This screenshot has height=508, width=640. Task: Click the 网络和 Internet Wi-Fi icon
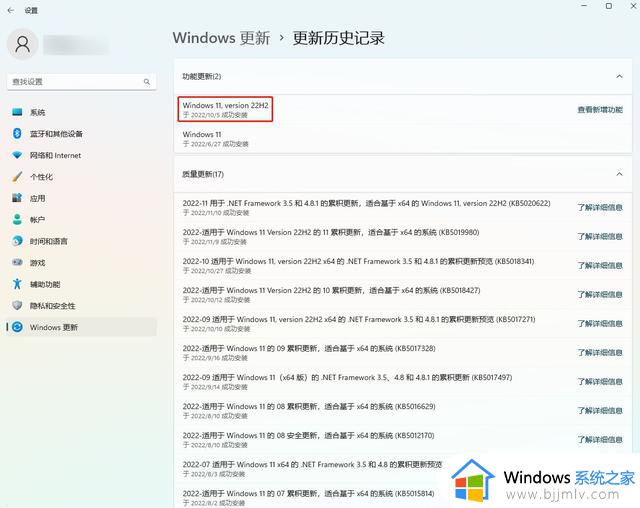click(17, 155)
